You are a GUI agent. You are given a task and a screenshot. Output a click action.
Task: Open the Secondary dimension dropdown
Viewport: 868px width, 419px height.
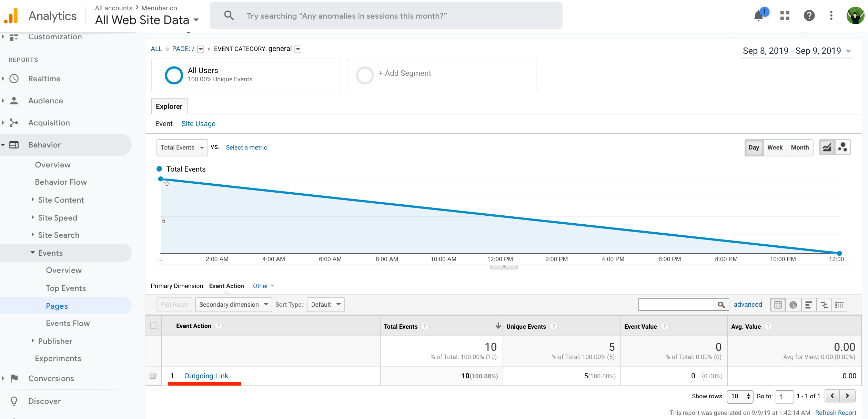[x=233, y=305]
